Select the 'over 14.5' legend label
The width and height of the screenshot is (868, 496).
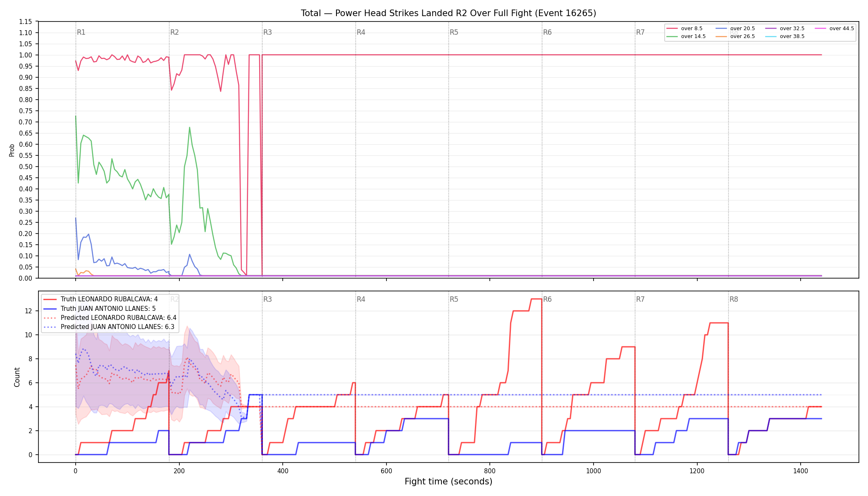(x=693, y=36)
